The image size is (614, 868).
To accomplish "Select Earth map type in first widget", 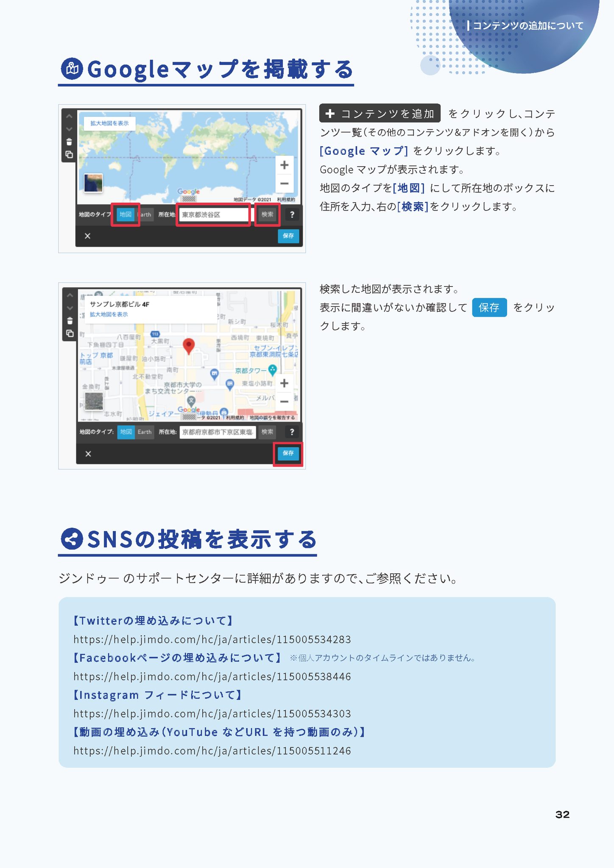I will click(145, 214).
